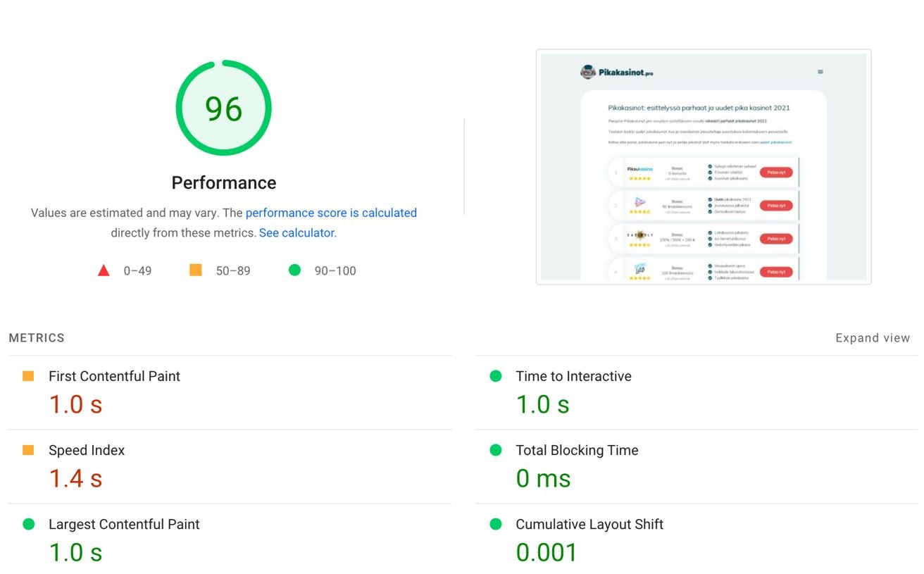Click the orange square 50–89 legend icon
This screenshot has height=574, width=924.
pos(196,270)
